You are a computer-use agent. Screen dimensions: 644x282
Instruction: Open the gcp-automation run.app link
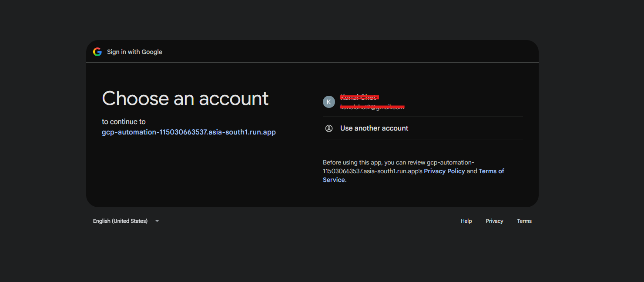click(x=189, y=132)
